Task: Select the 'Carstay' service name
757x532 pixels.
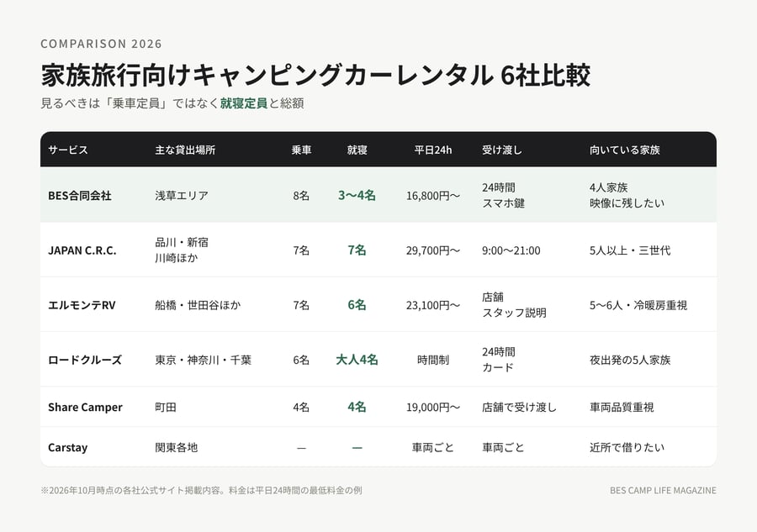Action: point(67,448)
